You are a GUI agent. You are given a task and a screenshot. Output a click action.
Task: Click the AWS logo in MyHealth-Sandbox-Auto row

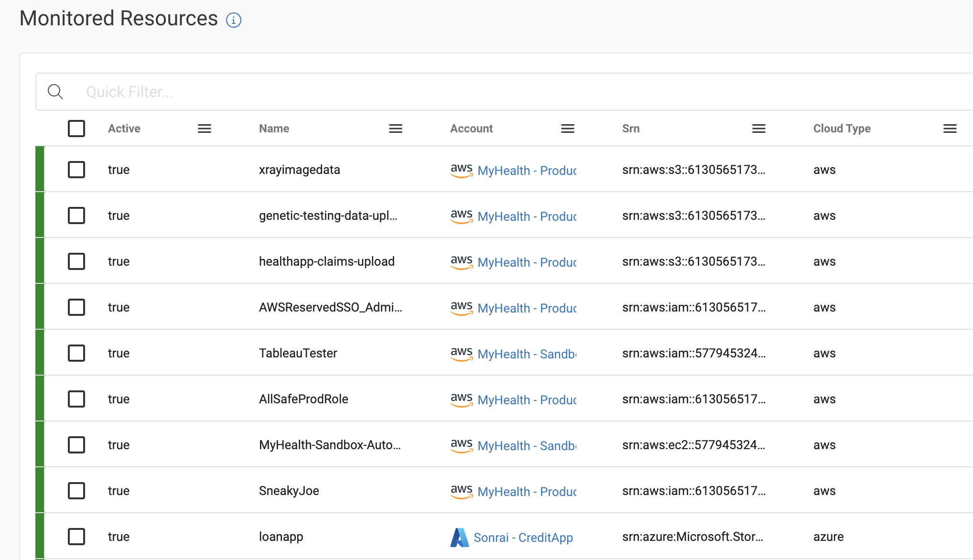tap(462, 445)
